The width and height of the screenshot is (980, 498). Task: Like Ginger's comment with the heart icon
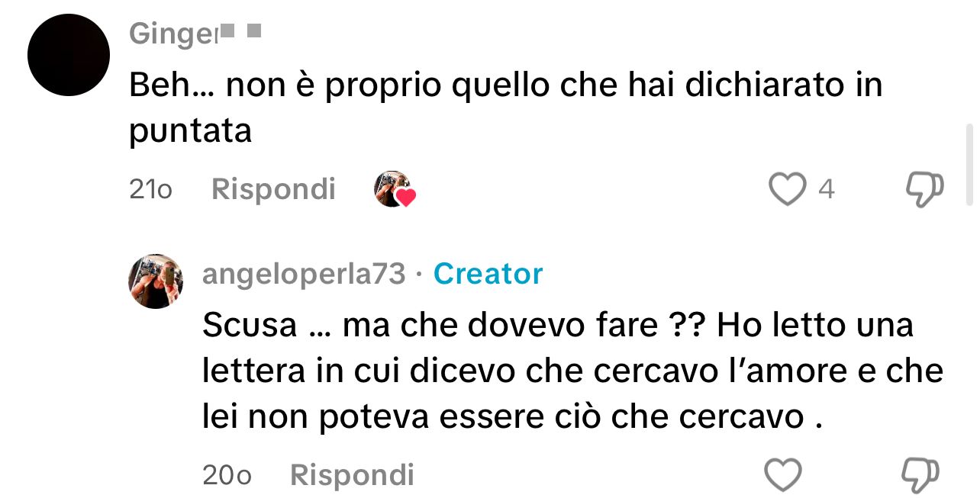pos(787,189)
